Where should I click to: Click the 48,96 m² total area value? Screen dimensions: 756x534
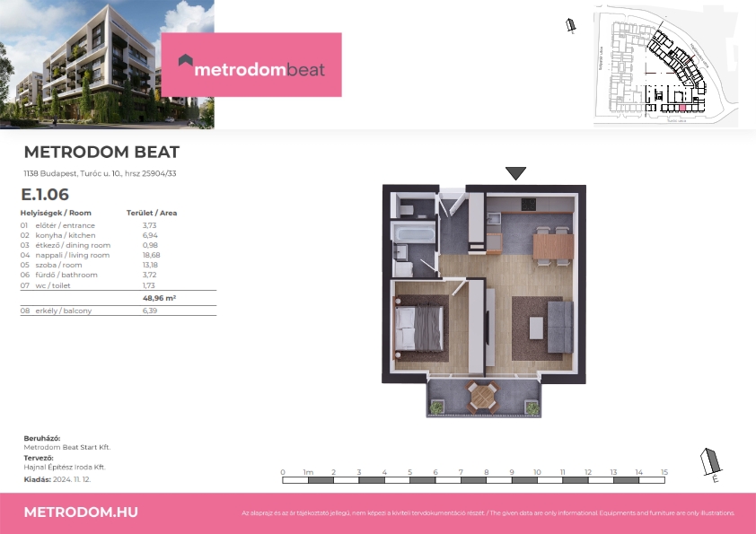pyautogui.click(x=159, y=298)
